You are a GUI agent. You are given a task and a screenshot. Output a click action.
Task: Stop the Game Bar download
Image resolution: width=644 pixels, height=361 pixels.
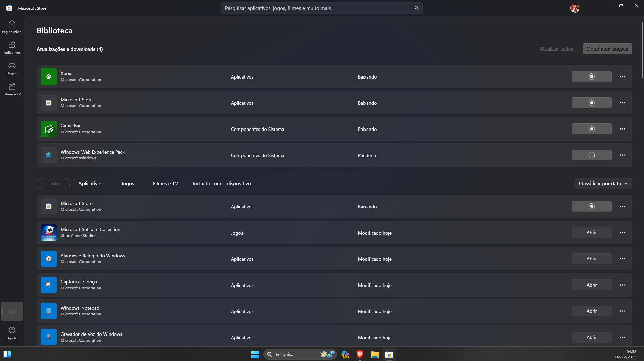coord(591,129)
